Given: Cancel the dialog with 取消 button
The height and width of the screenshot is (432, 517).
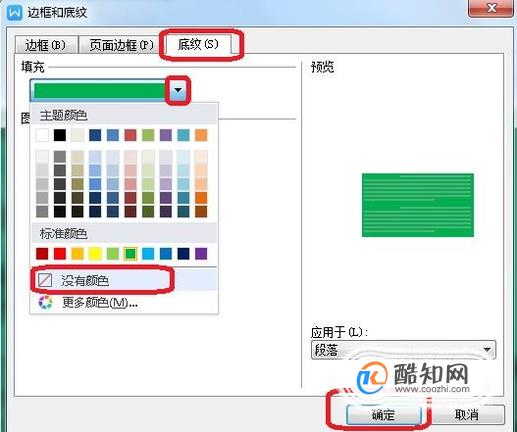Looking at the screenshot, I should pos(466,415).
